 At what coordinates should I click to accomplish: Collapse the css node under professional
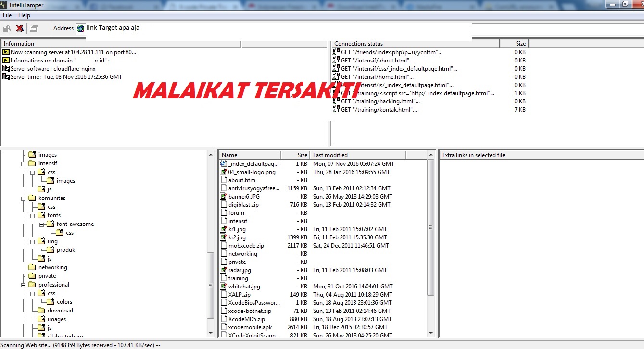coord(32,293)
